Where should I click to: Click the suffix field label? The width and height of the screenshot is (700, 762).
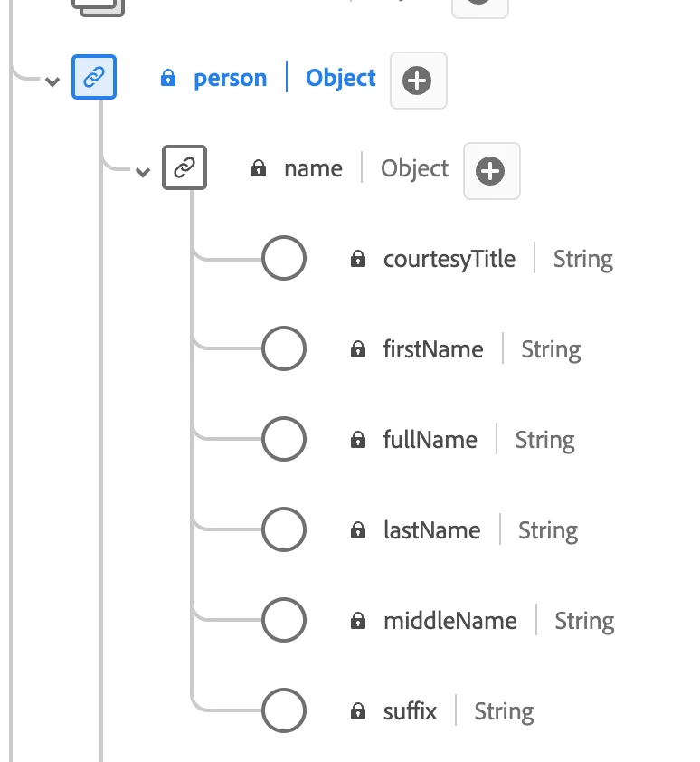[410, 711]
